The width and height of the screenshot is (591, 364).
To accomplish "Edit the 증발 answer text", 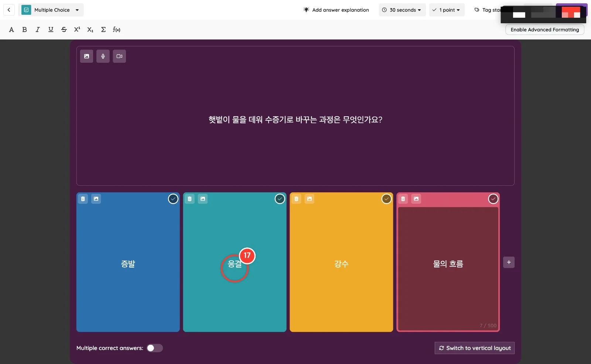I will [128, 264].
